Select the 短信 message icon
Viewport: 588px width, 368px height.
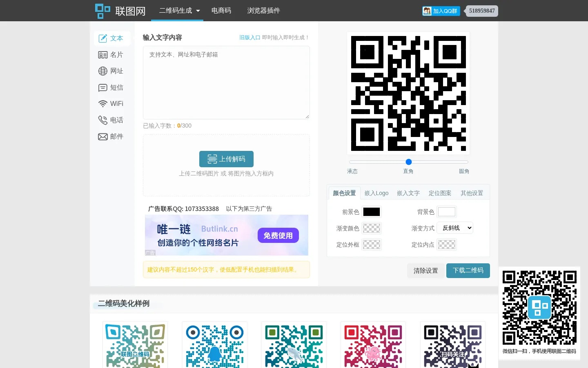(x=103, y=88)
